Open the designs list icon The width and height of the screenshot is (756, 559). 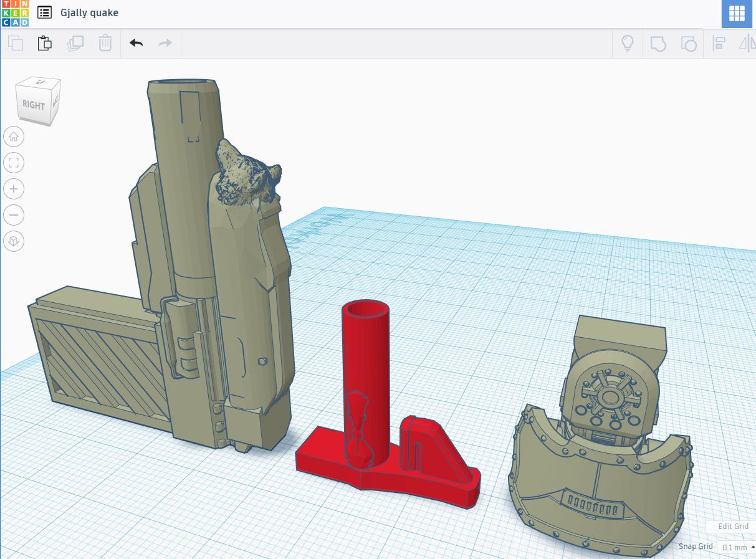[x=44, y=12]
